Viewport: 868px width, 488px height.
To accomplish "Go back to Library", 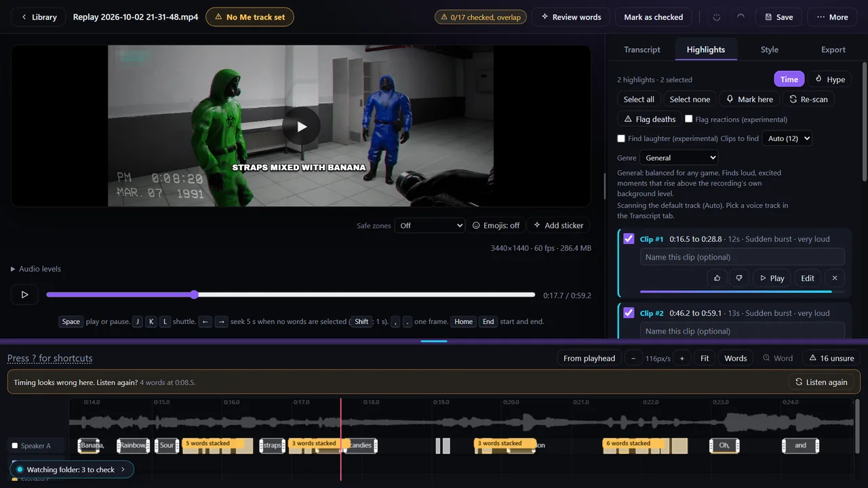I will point(38,17).
